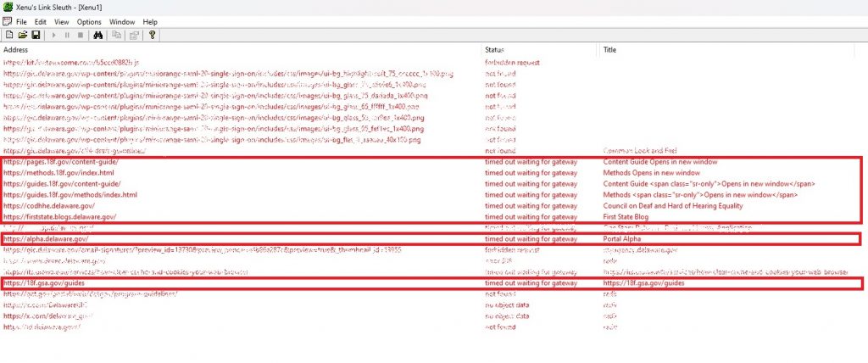
Task: Select the methods.18f.gov/index.html address
Action: pyautogui.click(x=58, y=173)
